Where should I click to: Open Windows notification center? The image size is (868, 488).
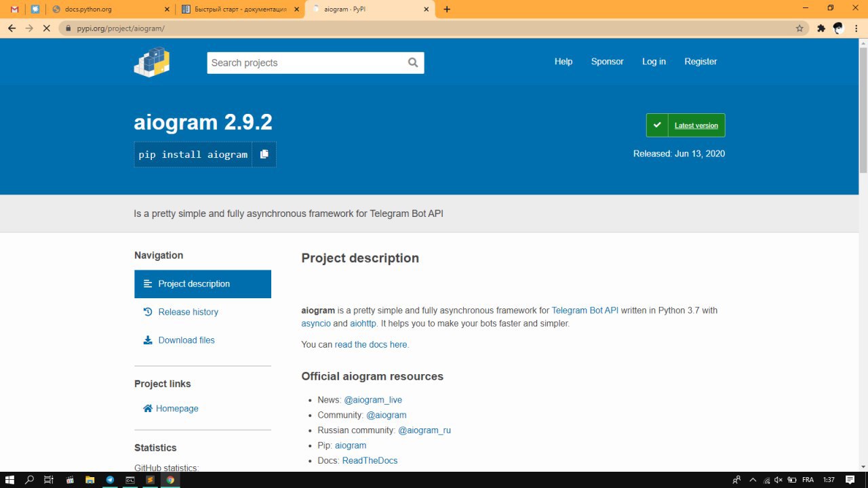(850, 480)
